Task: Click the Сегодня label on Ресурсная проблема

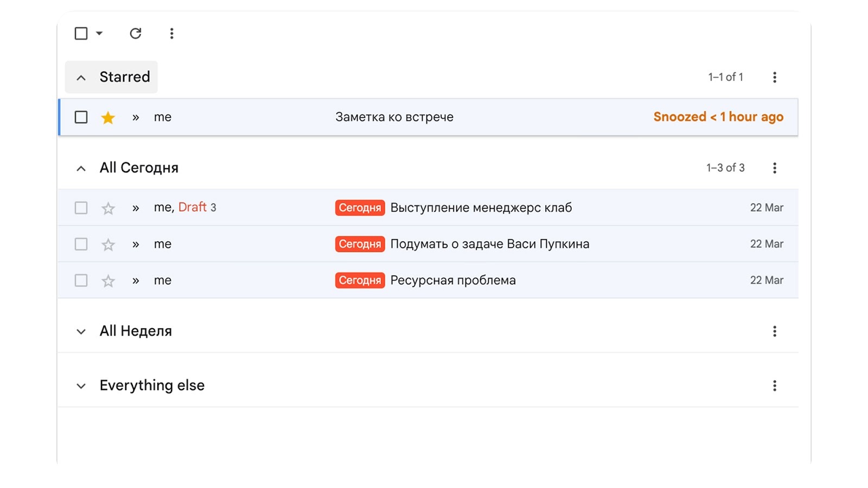Action: [x=360, y=280]
